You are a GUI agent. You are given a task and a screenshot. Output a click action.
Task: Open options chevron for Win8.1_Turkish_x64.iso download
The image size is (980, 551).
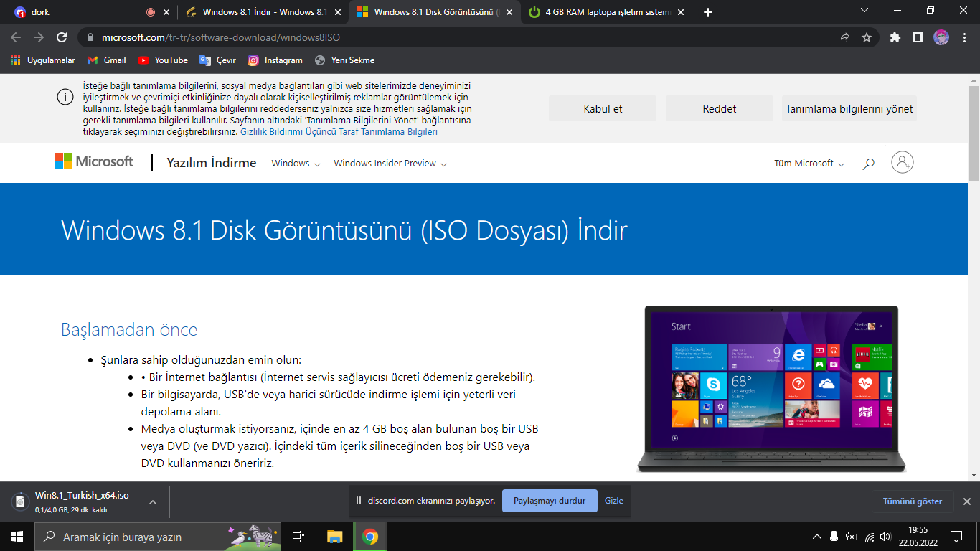[153, 502]
